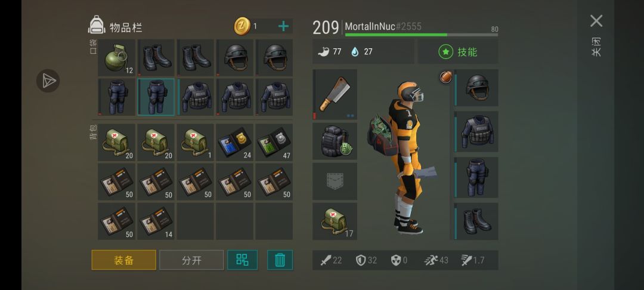Click the 装备 equip button
This screenshot has height=290, width=644.
click(123, 260)
